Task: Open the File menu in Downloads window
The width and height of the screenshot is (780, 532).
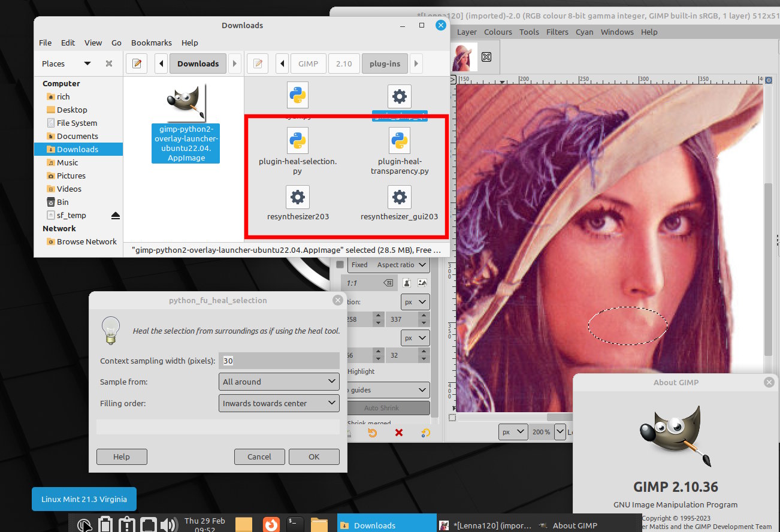Action: tap(46, 43)
